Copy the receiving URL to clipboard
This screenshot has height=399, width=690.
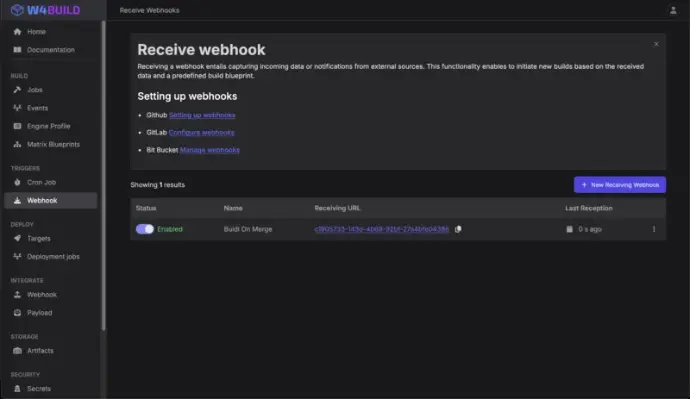(x=458, y=229)
